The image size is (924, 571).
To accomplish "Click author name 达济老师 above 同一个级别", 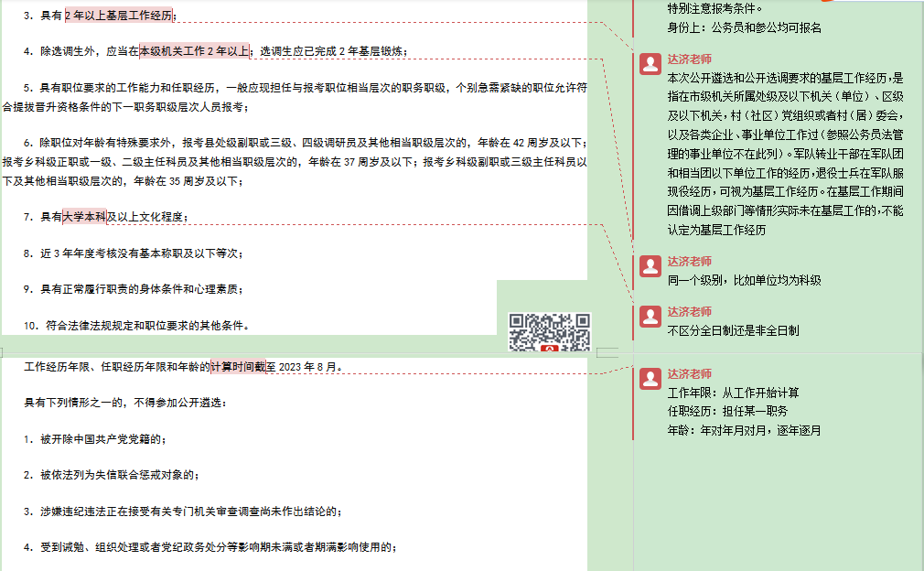I will pyautogui.click(x=689, y=262).
